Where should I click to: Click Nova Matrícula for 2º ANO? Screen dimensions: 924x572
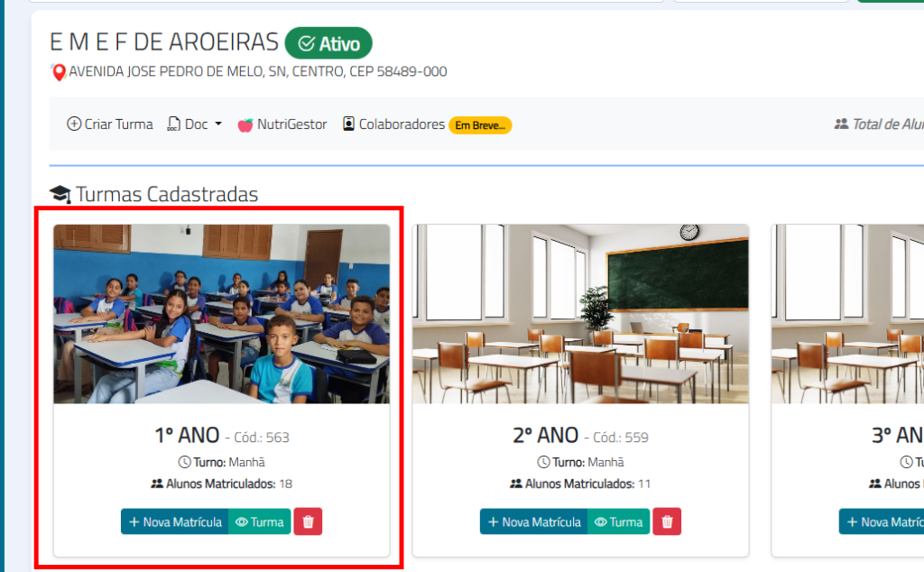[534, 521]
